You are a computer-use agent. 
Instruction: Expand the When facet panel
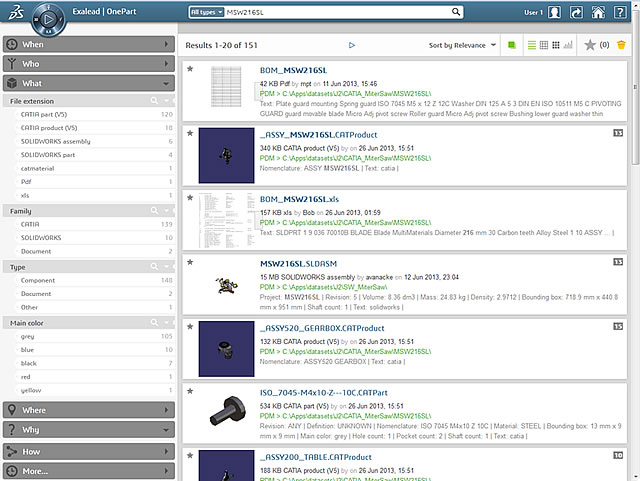point(89,44)
